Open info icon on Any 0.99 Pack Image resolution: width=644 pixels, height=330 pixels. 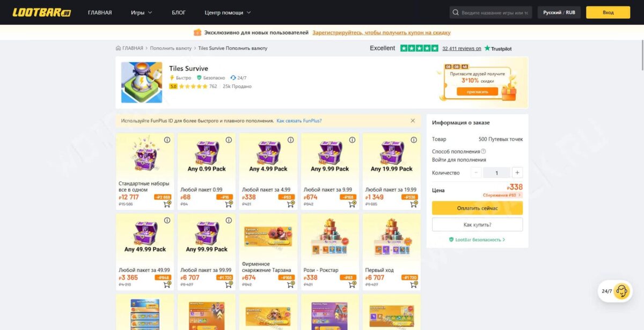[229, 140]
